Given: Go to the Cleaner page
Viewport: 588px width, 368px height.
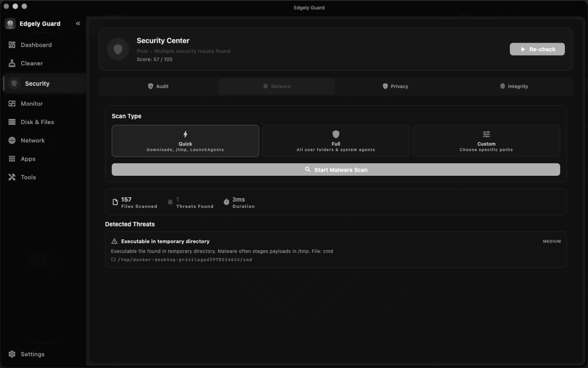Looking at the screenshot, I should (x=43, y=63).
